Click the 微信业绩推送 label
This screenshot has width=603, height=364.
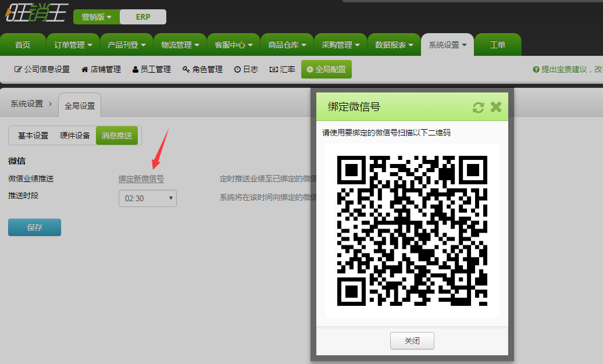(x=31, y=179)
